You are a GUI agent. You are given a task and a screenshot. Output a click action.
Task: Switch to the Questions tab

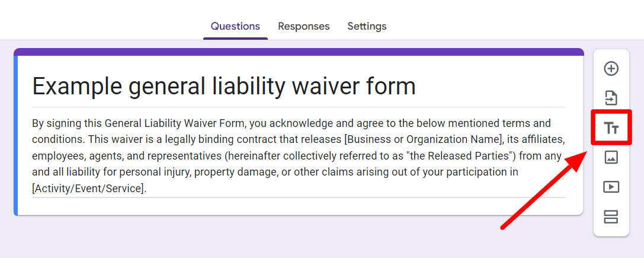point(235,26)
